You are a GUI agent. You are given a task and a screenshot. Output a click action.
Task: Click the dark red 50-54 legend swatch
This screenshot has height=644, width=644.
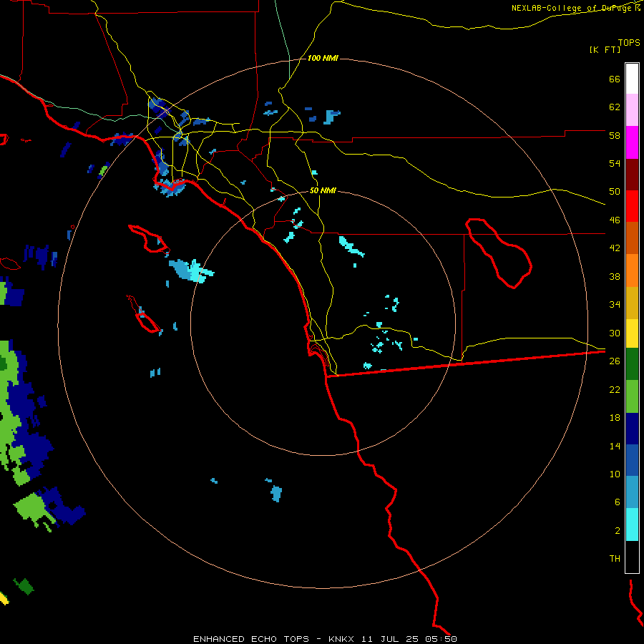pyautogui.click(x=632, y=175)
